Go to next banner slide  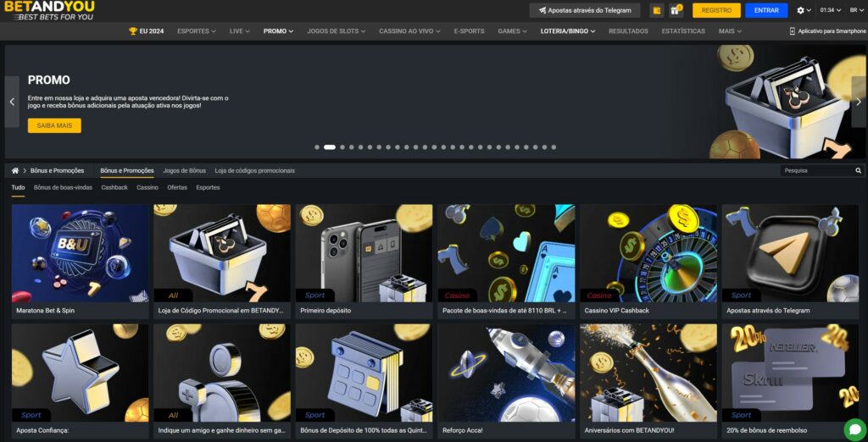pyautogui.click(x=859, y=102)
